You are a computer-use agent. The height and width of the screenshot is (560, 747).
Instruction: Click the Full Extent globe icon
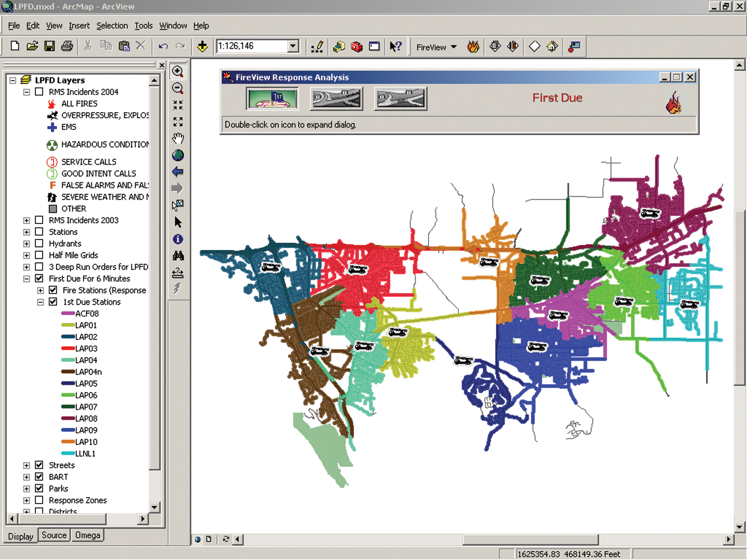click(x=177, y=155)
